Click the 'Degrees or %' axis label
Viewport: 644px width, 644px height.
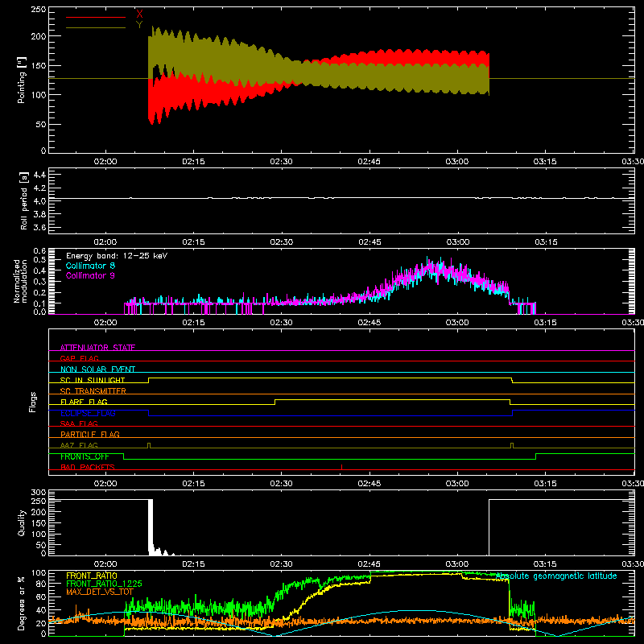tap(21, 603)
